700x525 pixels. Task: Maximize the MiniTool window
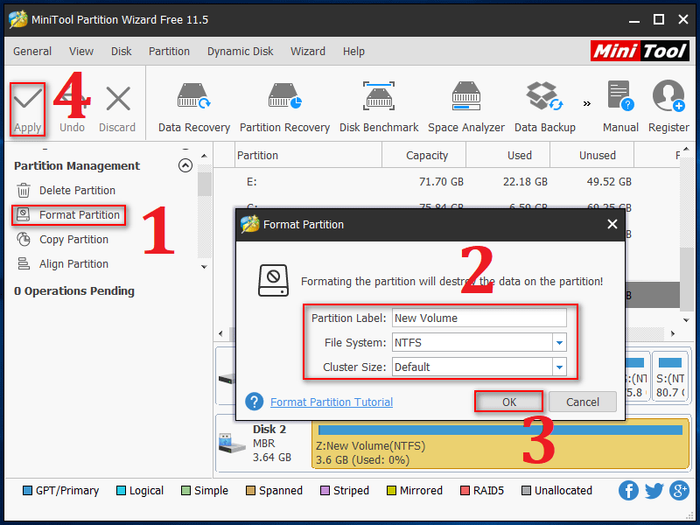(x=658, y=19)
